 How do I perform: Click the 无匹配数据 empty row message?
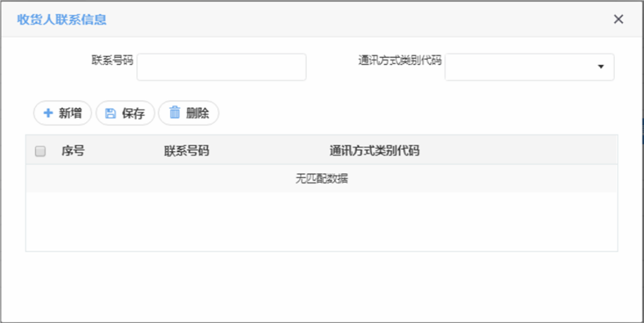coord(321,179)
